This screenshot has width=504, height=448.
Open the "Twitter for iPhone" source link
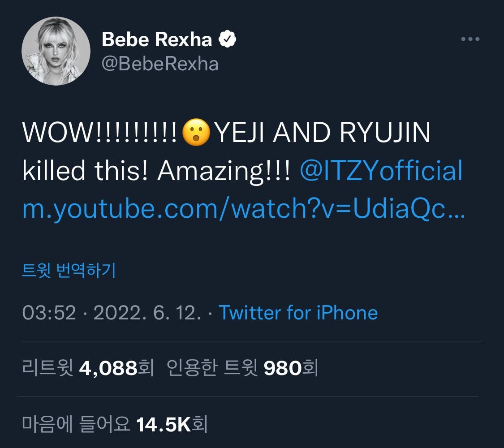(298, 312)
